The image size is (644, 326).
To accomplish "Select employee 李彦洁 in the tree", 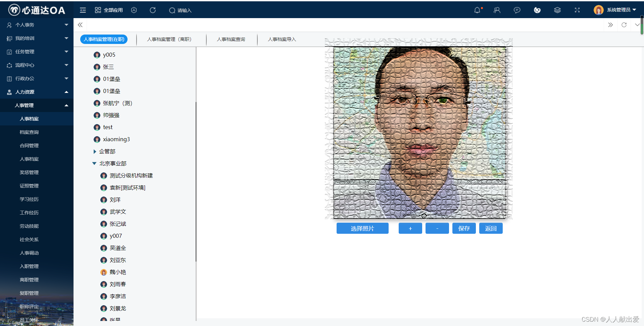I will (118, 296).
